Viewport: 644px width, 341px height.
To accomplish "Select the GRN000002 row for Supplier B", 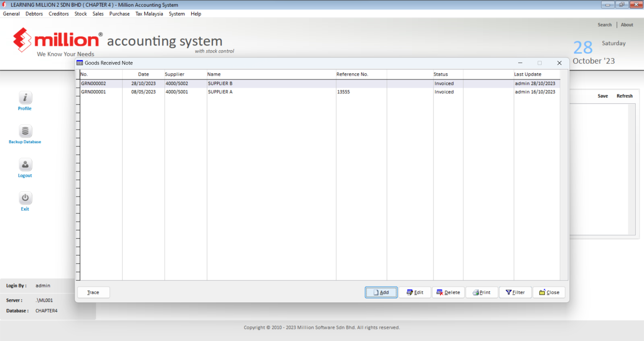I will point(320,83).
